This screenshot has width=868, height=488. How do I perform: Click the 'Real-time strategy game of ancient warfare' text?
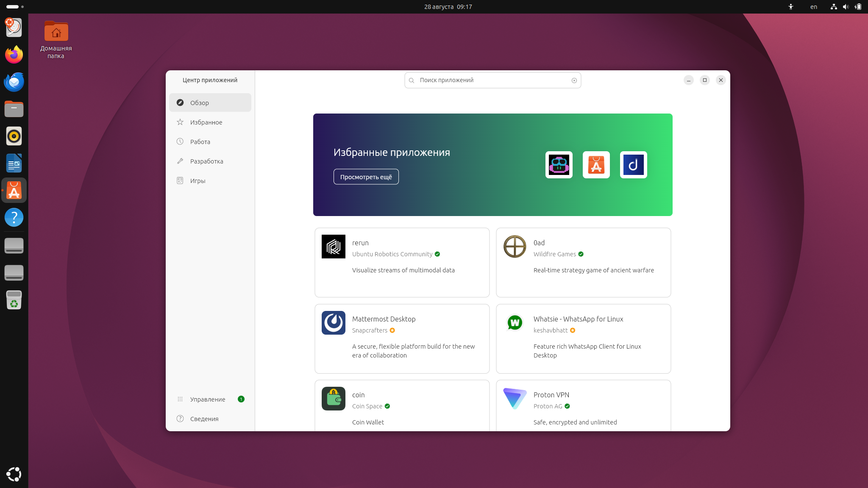[x=594, y=270]
